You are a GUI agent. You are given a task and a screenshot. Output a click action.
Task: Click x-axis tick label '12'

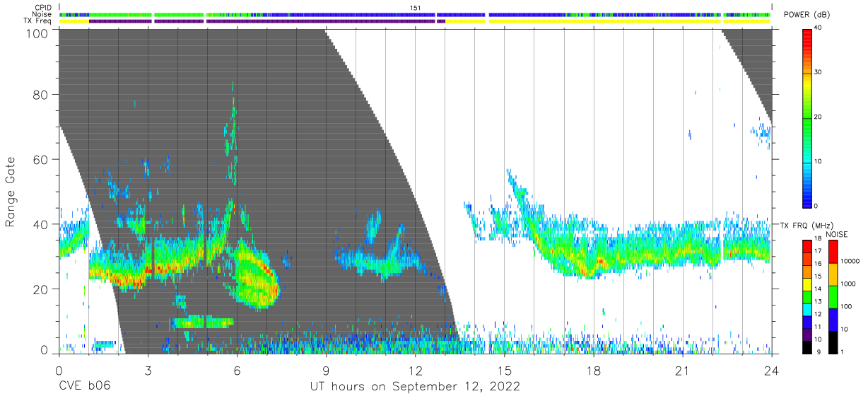[x=415, y=370]
